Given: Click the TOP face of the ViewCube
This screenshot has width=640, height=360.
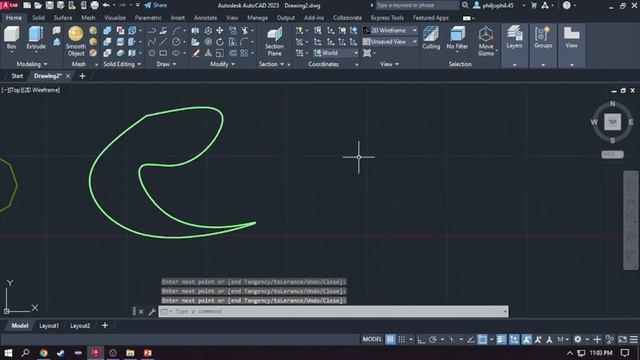Looking at the screenshot, I should coord(612,122).
